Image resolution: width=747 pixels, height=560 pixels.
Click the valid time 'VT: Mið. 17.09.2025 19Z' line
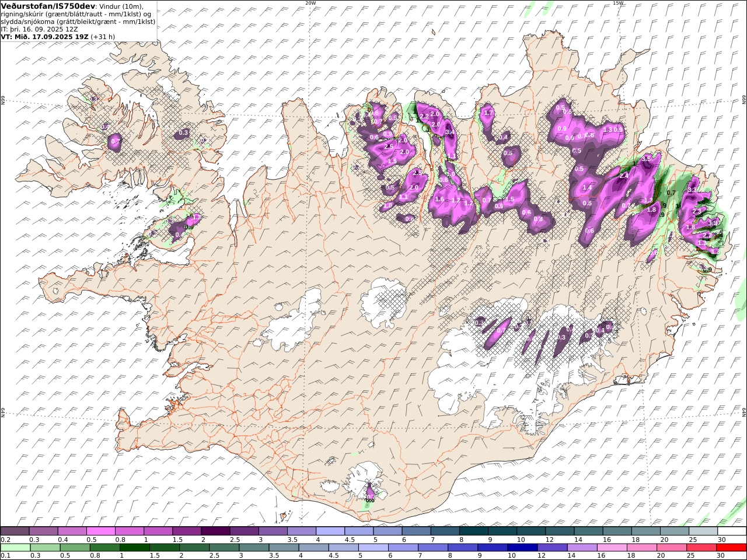coord(44,36)
